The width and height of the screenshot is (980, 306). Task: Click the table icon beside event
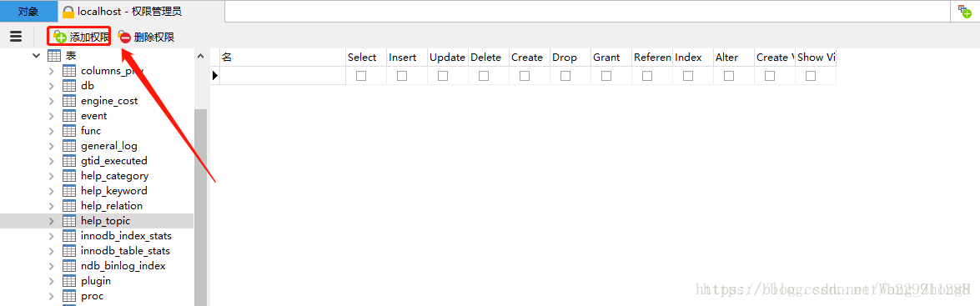(x=69, y=116)
